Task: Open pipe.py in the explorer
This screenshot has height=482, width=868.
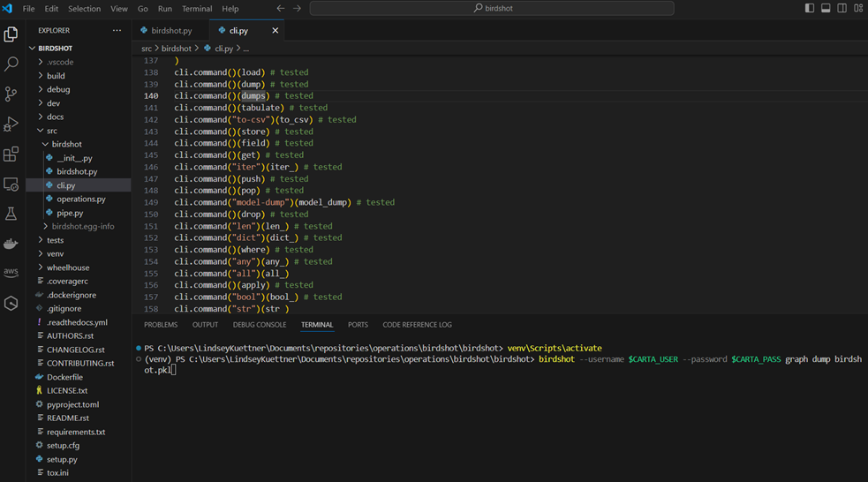Action: coord(79,213)
